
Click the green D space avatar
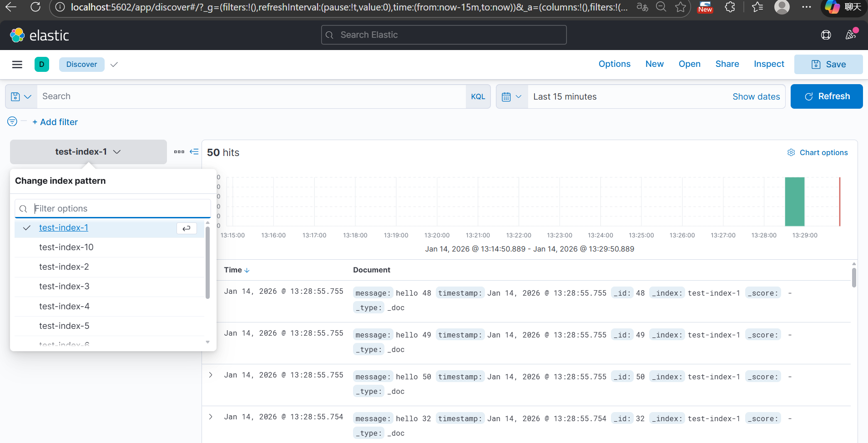pyautogui.click(x=42, y=65)
